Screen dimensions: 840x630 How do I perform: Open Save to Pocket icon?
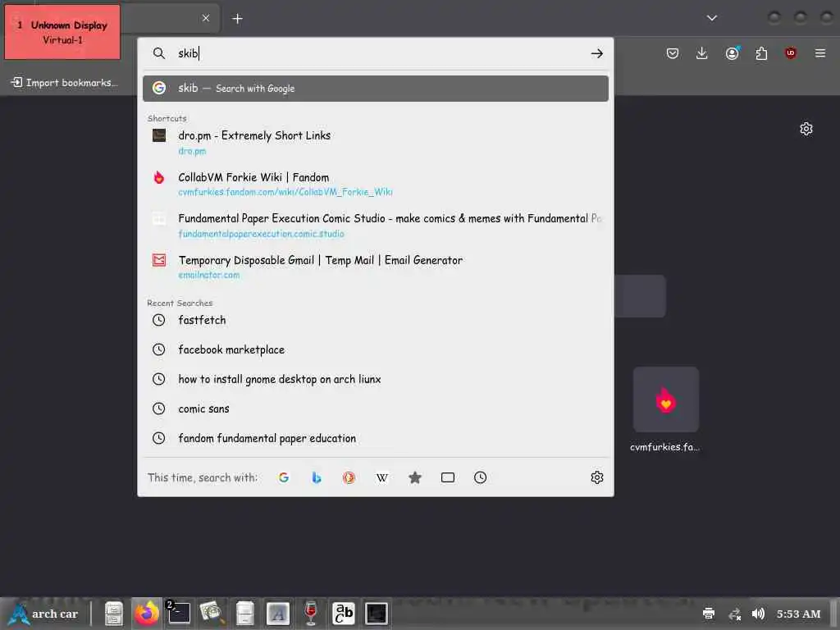pyautogui.click(x=673, y=53)
